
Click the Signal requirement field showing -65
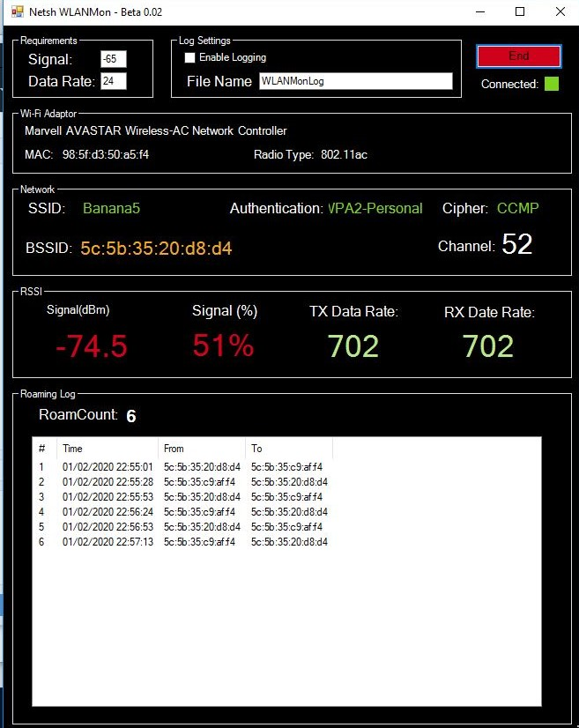pyautogui.click(x=114, y=59)
